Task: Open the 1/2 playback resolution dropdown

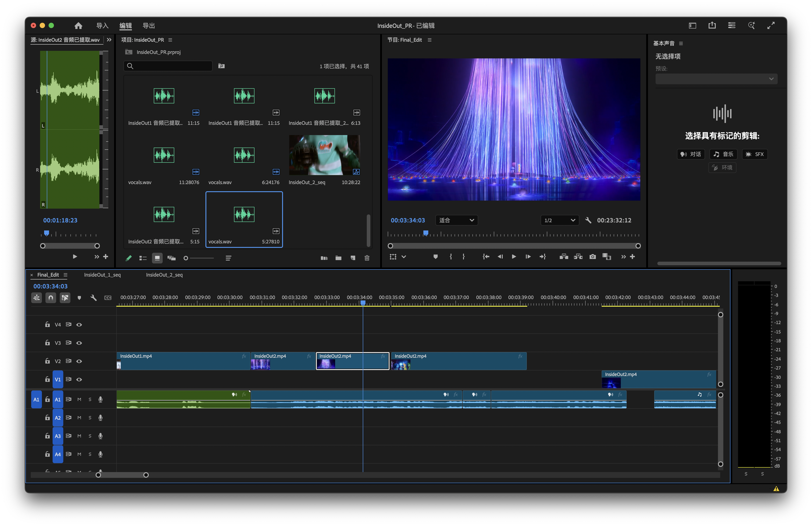Action: pyautogui.click(x=560, y=220)
